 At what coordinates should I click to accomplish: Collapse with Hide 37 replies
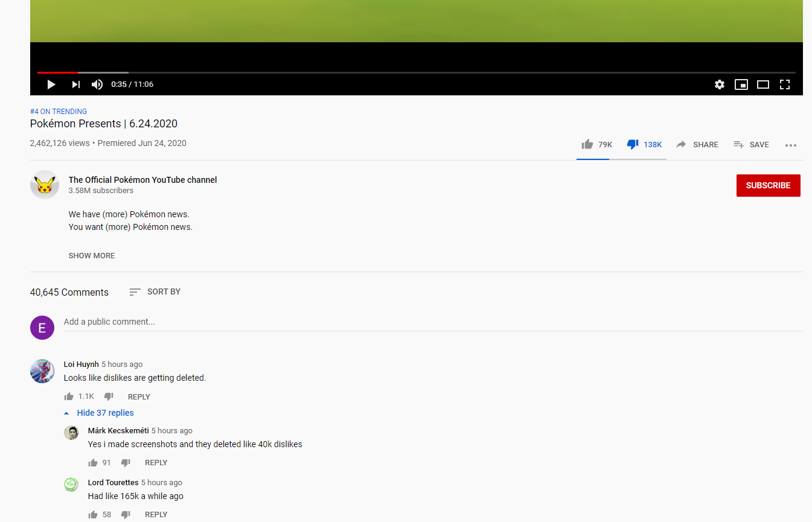99,413
